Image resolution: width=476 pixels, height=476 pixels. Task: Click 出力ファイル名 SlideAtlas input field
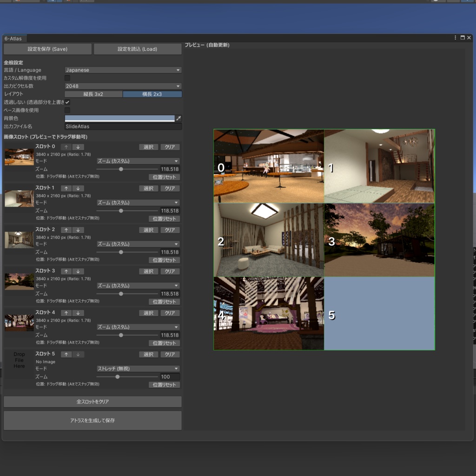[123, 126]
